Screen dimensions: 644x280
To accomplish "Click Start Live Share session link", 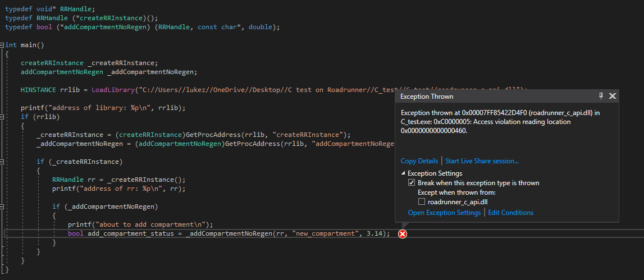I will [x=482, y=161].
